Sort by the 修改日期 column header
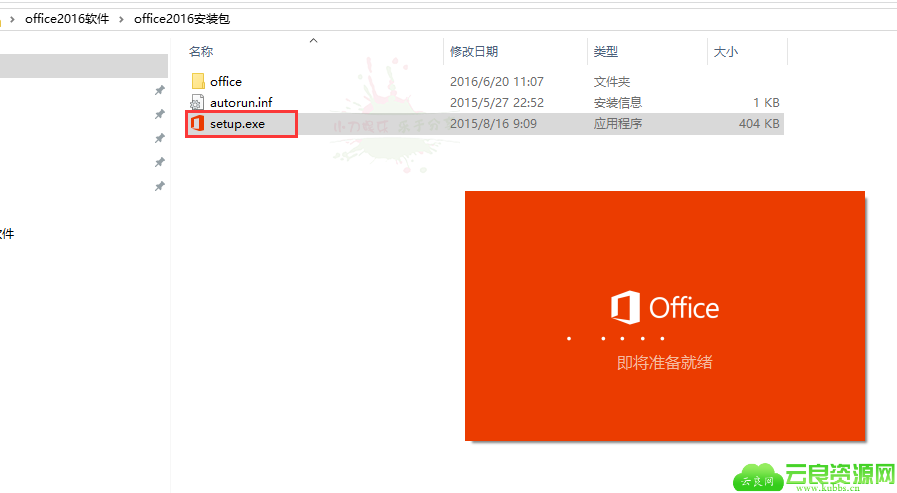Viewport: 897px width, 493px height. 474,51
